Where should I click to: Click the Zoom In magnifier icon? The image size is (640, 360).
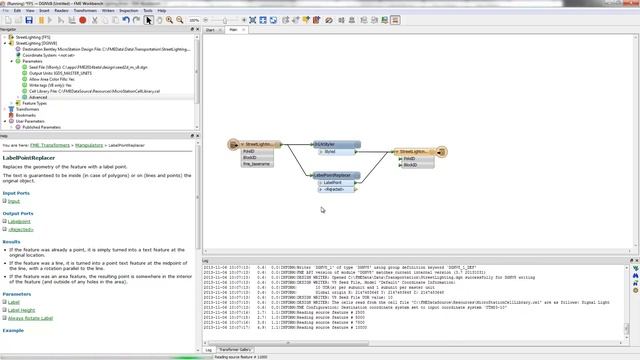point(169,20)
